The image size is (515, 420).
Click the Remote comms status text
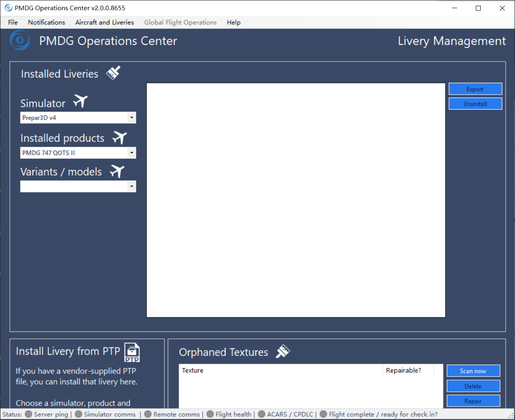click(177, 414)
